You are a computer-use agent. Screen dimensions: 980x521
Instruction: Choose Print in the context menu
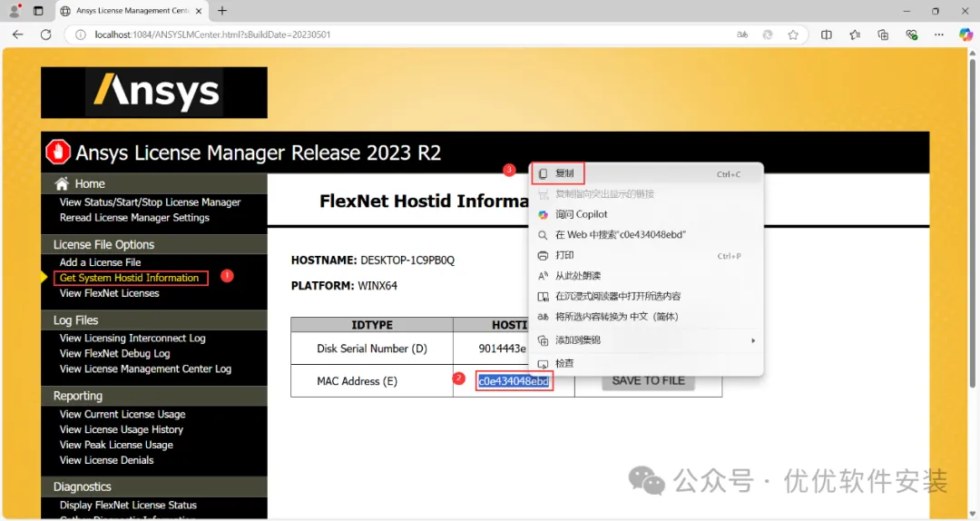point(646,256)
